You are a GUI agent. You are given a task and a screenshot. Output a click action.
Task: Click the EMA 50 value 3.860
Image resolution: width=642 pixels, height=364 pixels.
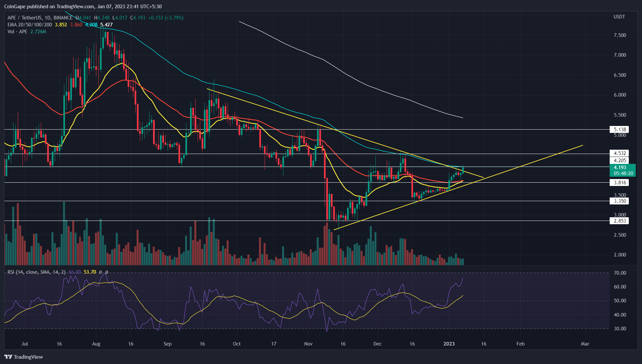[x=76, y=25]
